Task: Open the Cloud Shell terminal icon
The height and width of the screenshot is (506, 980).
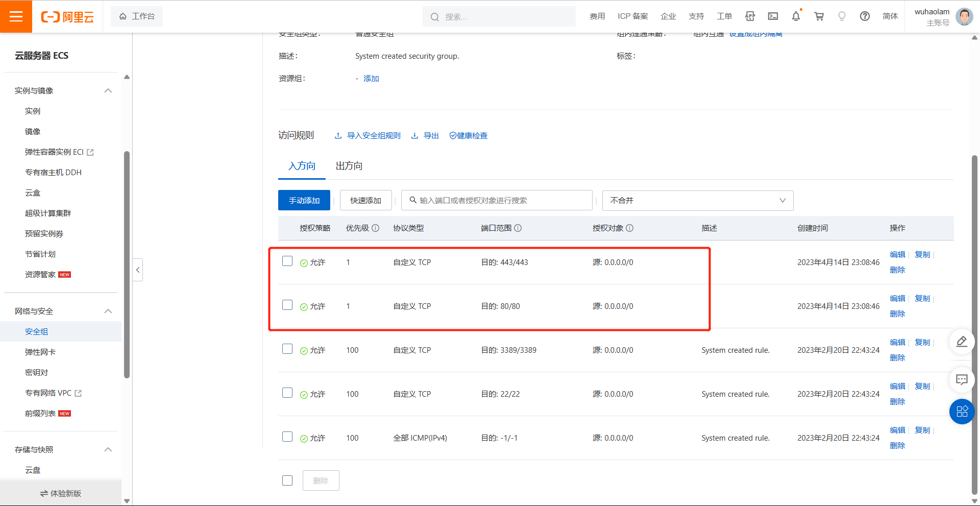Action: point(773,16)
